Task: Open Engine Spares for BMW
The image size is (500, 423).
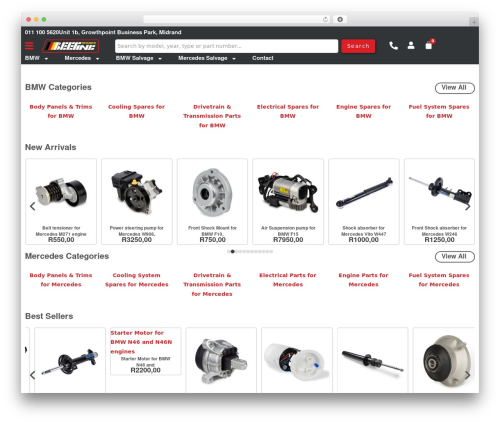Action: point(363,111)
